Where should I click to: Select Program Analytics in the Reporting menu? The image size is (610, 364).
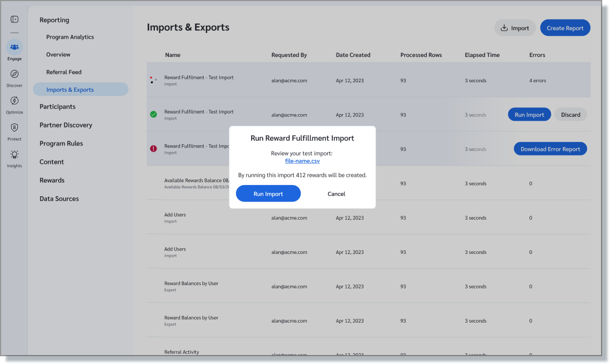pyautogui.click(x=70, y=37)
